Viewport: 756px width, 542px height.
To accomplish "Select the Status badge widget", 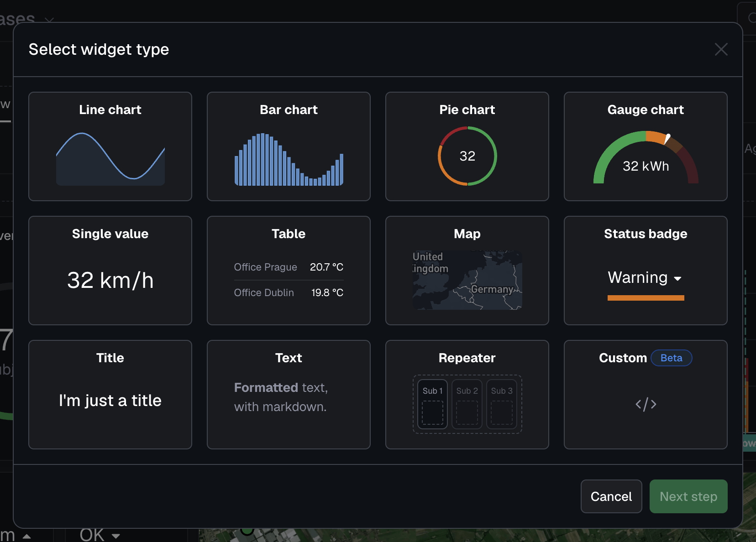I will [646, 271].
